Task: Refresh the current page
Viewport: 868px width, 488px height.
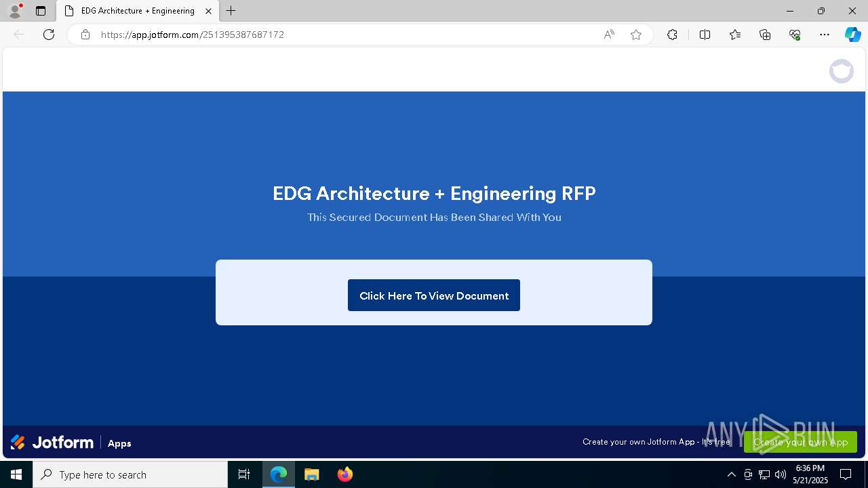Action: (49, 35)
